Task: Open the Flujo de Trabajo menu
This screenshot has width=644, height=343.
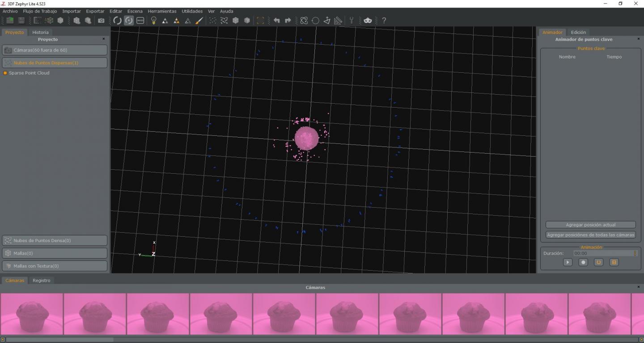Action: [x=40, y=11]
